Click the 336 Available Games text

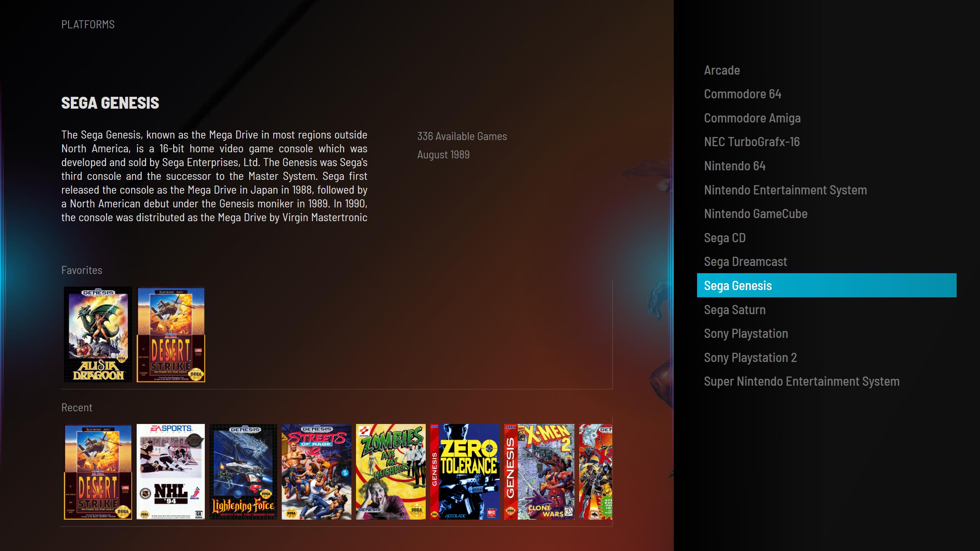(x=462, y=136)
